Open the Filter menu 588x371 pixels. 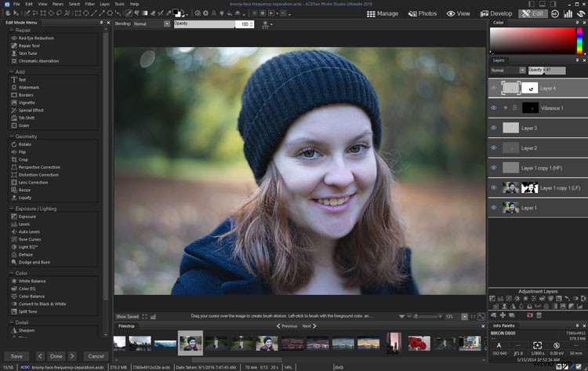pos(89,4)
